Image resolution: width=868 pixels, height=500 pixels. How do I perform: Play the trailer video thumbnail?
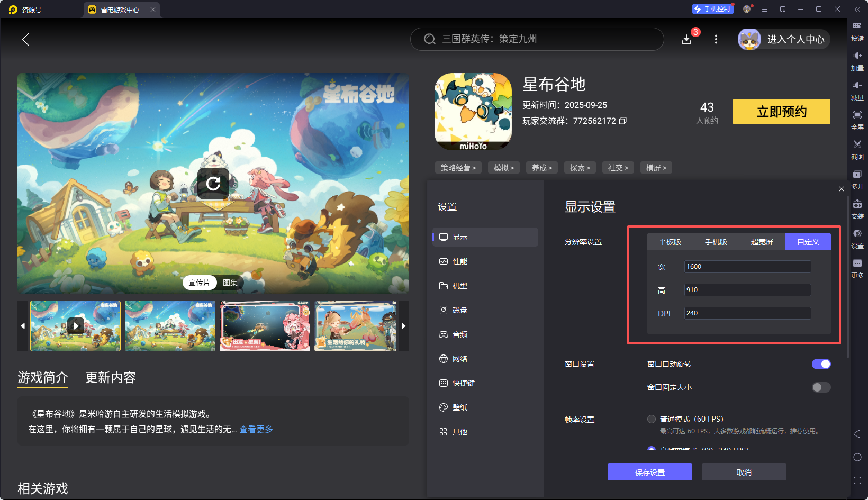[75, 326]
